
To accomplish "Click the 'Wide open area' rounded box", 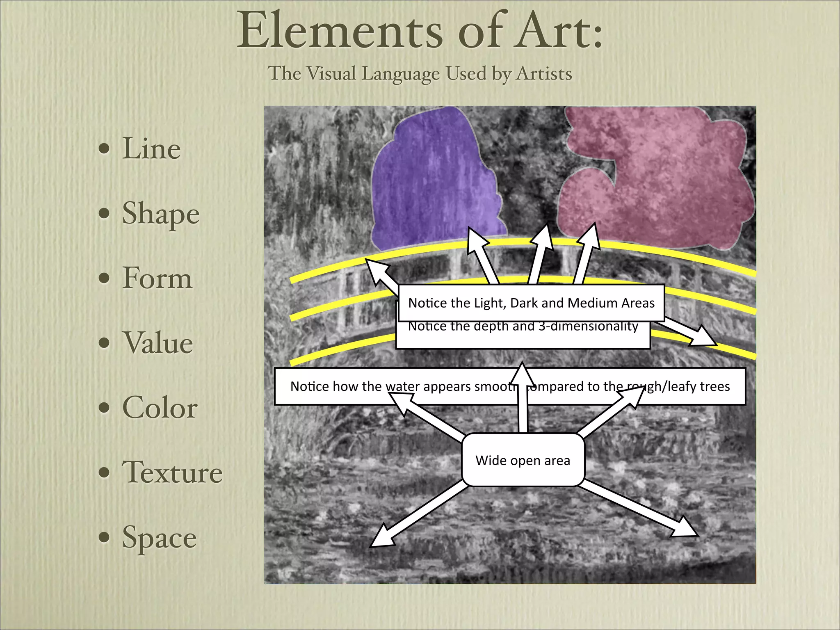I will (523, 460).
